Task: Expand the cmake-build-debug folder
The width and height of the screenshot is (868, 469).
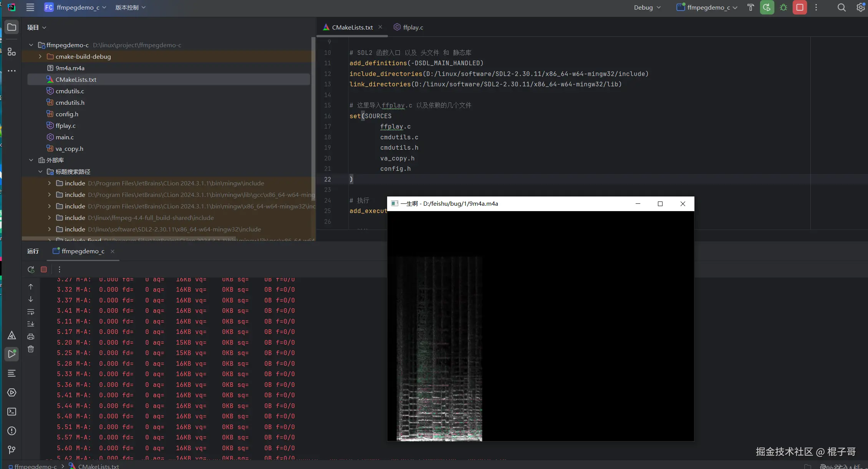Action: [x=40, y=56]
